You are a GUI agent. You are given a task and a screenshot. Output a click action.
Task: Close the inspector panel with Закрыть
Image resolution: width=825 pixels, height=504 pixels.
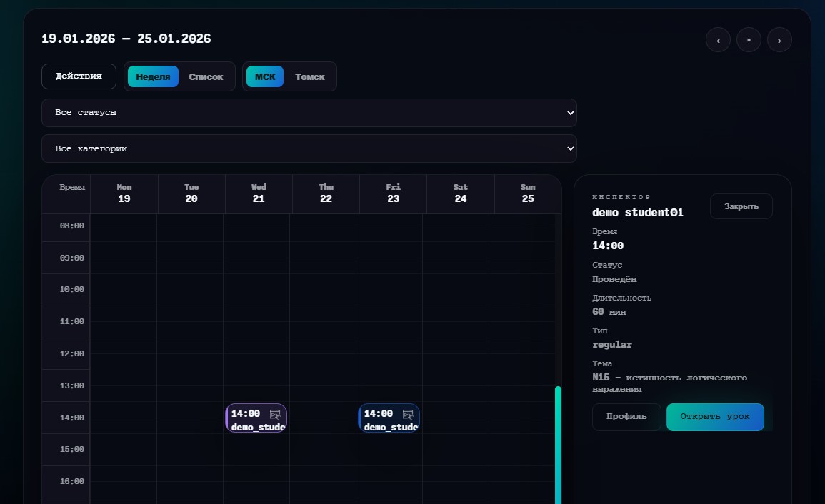[741, 206]
